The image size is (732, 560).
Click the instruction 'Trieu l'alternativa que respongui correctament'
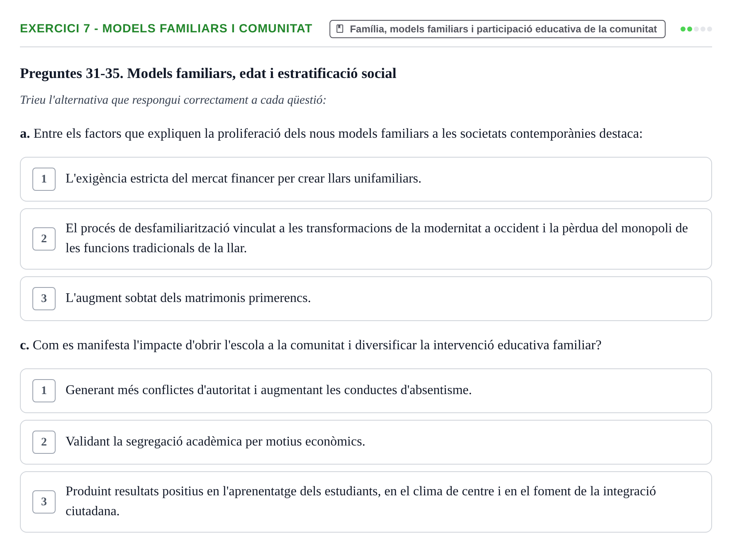173,100
